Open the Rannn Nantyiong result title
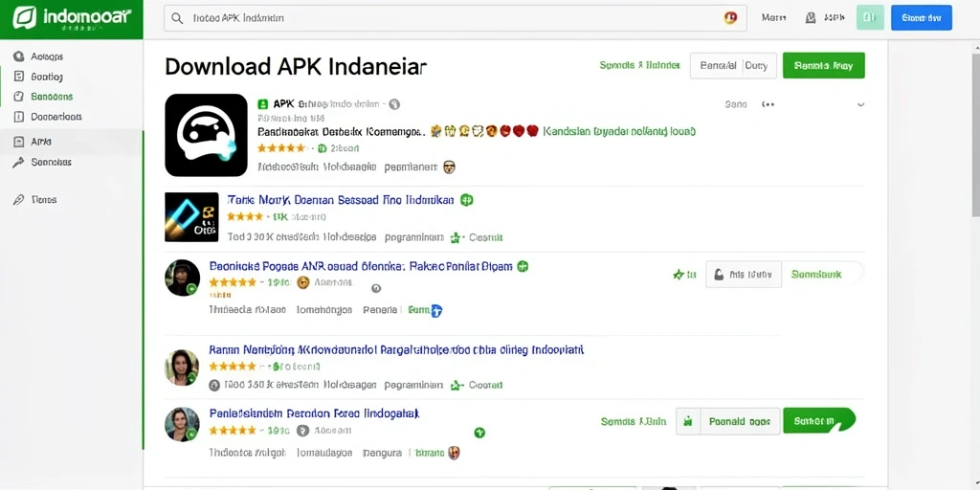The width and height of the screenshot is (980, 490). coord(396,350)
